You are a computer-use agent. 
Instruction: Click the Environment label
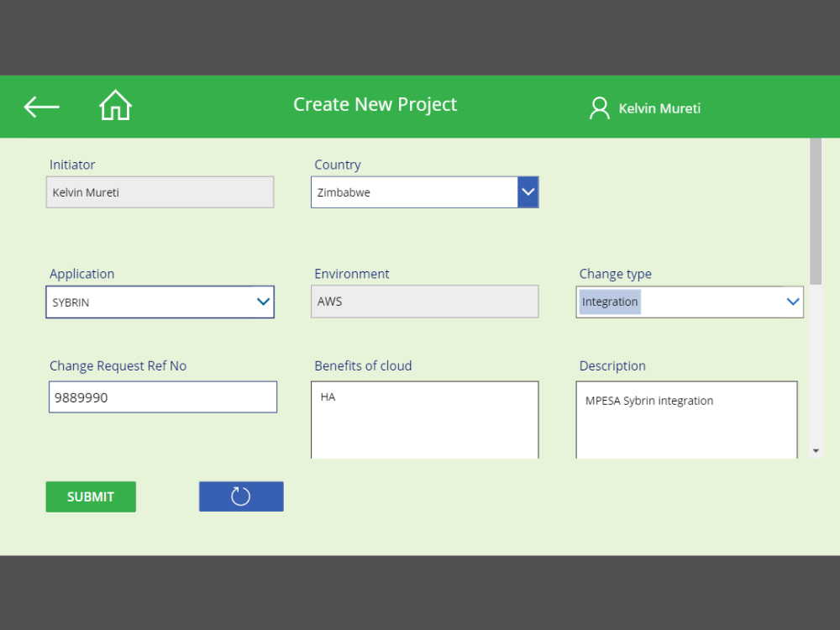coord(351,274)
